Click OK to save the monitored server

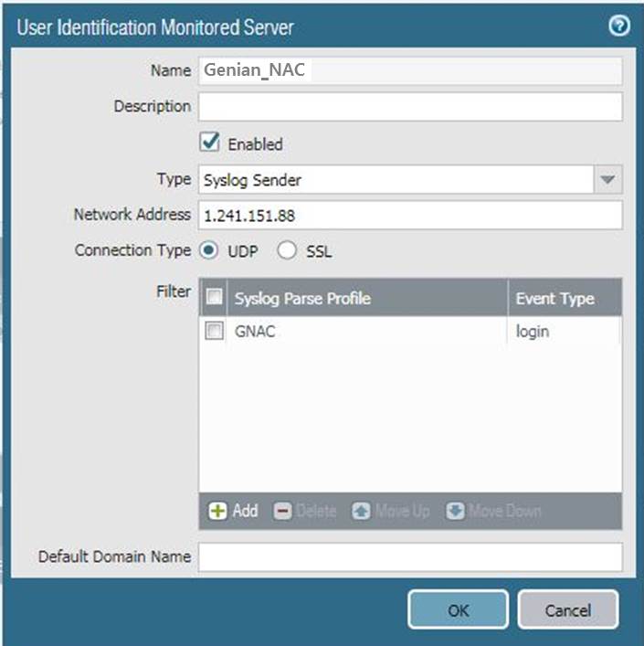(x=458, y=609)
